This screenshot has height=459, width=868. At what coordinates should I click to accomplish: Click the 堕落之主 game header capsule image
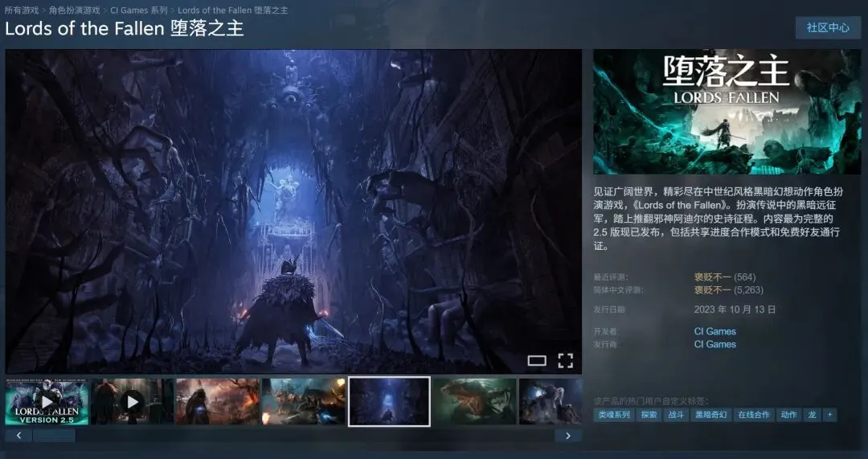pos(727,112)
